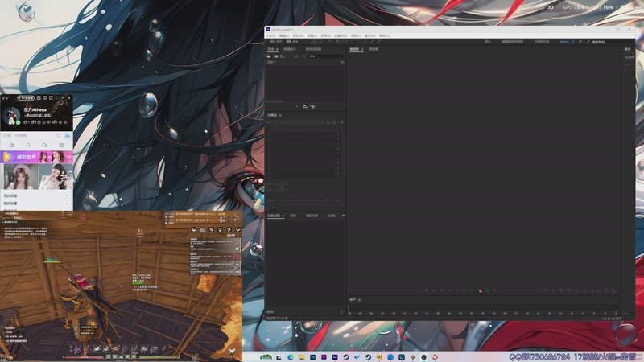Image resolution: width=644 pixels, height=362 pixels.
Task: Switch to the Video tab next to History
Action: pyautogui.click(x=293, y=216)
